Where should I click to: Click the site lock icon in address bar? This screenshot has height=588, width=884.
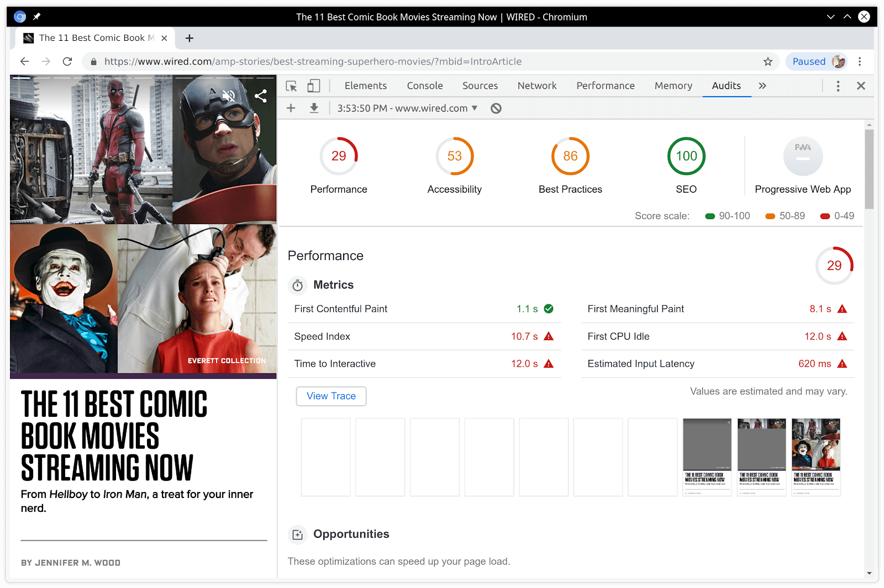coord(93,61)
